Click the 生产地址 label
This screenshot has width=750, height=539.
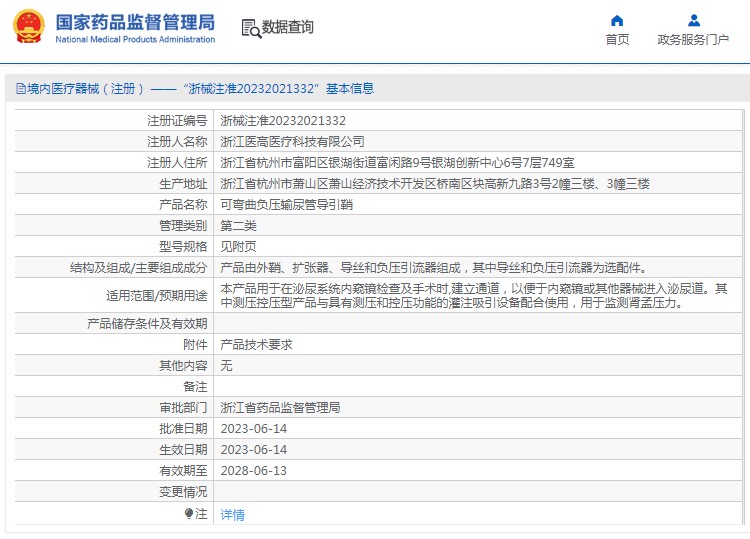coord(183,184)
